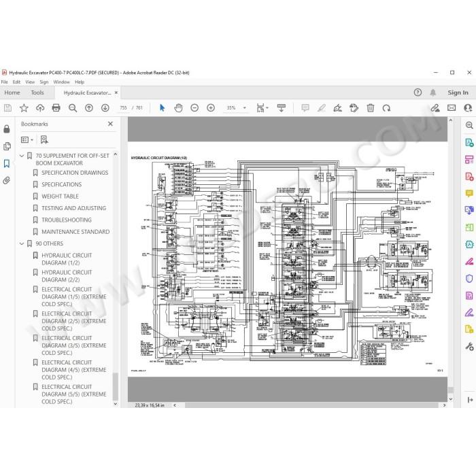The image size is (476, 476).
Task: Open TESTING AND ADJUSTING bookmark
Action: 73,208
